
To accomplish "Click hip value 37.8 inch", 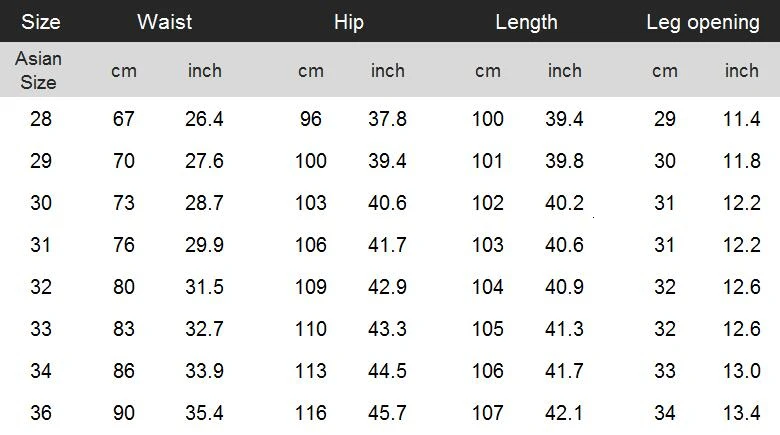I will tap(388, 119).
